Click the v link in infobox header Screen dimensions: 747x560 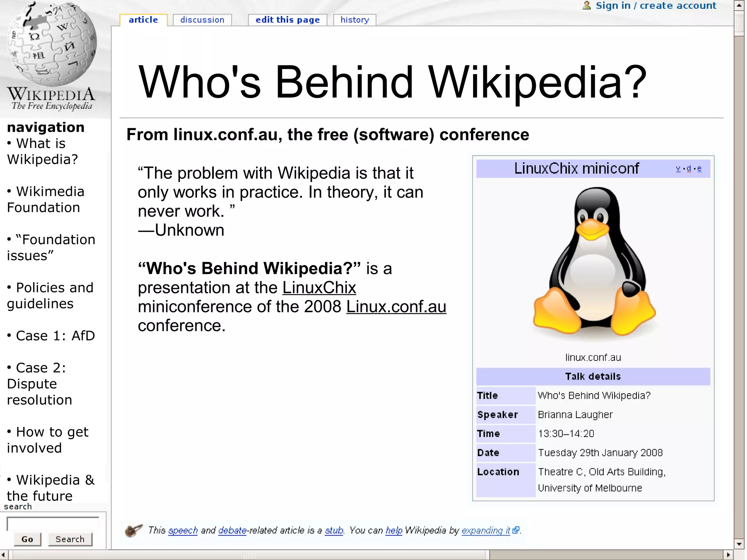[678, 169]
